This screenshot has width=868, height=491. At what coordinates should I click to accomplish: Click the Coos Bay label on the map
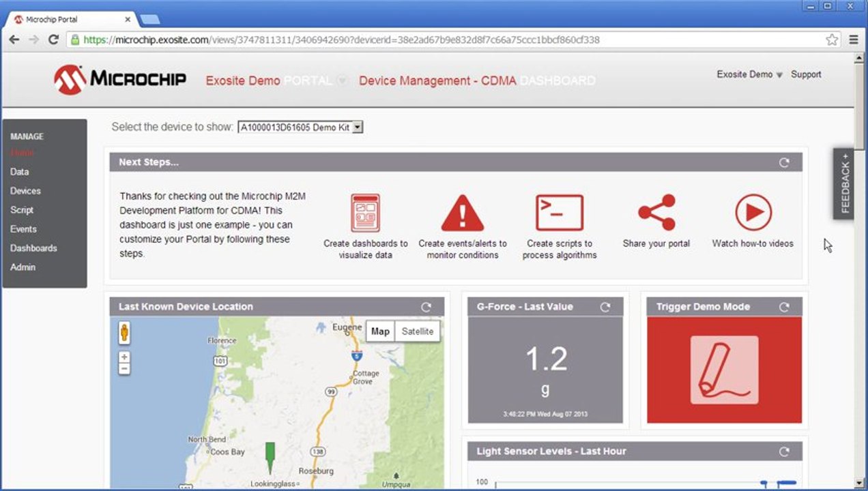[227, 451]
